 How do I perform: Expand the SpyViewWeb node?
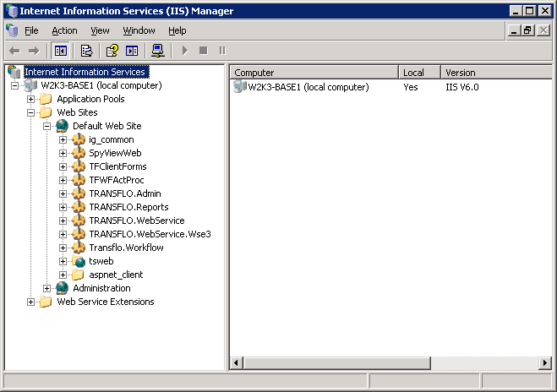coord(63,153)
